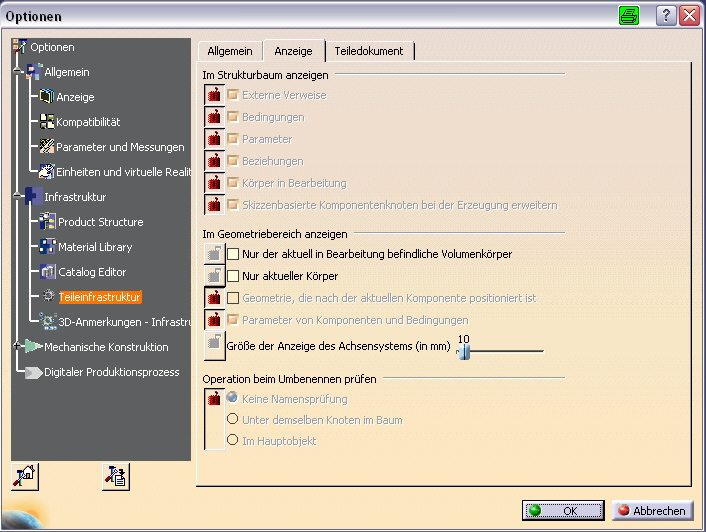Click the Catalog Editor icon

tap(47, 271)
